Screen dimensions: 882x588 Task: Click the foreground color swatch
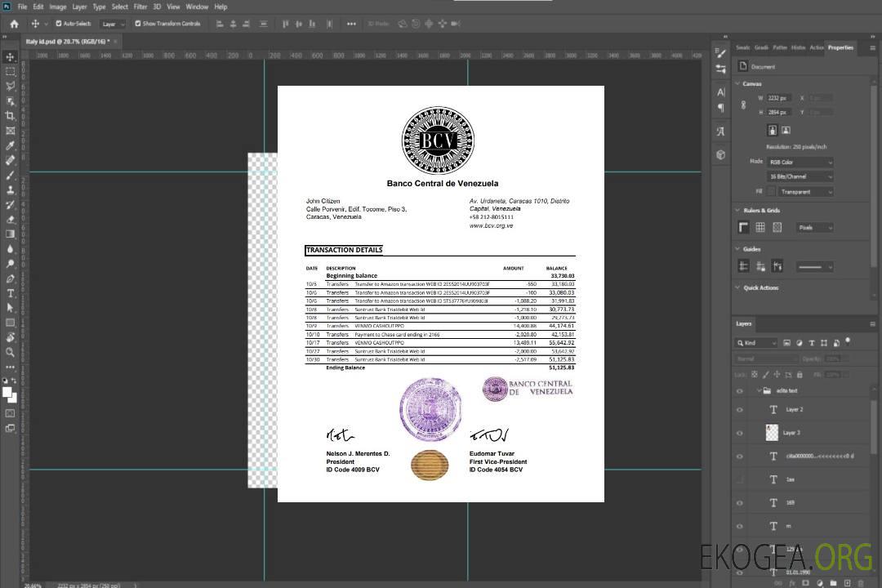[x=7, y=392]
